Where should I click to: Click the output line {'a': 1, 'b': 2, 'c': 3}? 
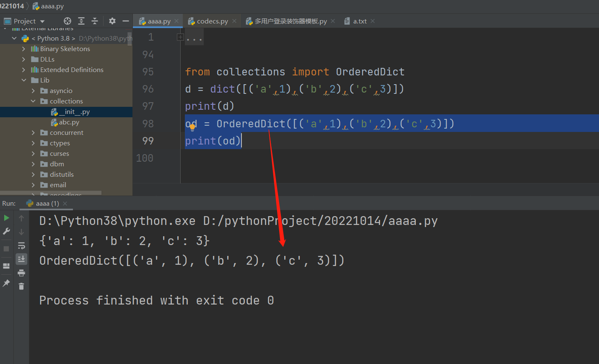coord(124,241)
